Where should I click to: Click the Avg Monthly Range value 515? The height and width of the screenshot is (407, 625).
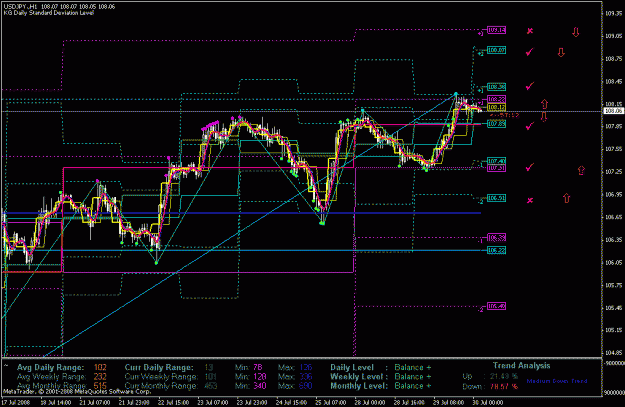tap(100, 386)
